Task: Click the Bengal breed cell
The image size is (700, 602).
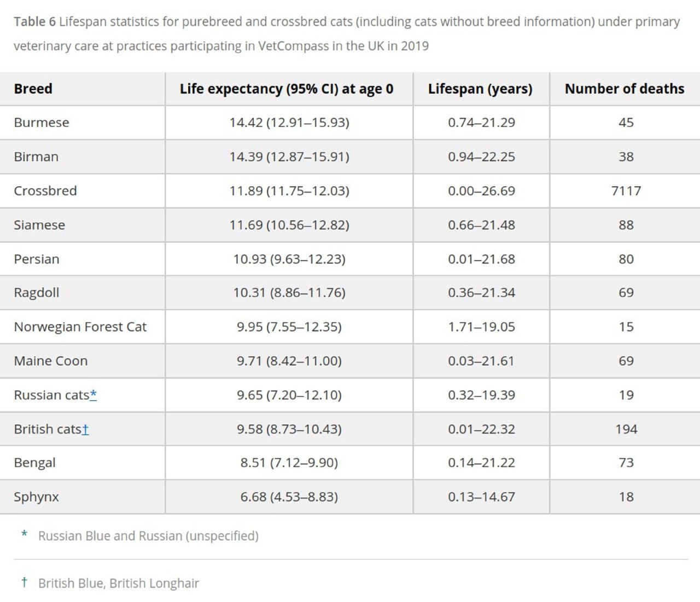Action: pyautogui.click(x=35, y=463)
